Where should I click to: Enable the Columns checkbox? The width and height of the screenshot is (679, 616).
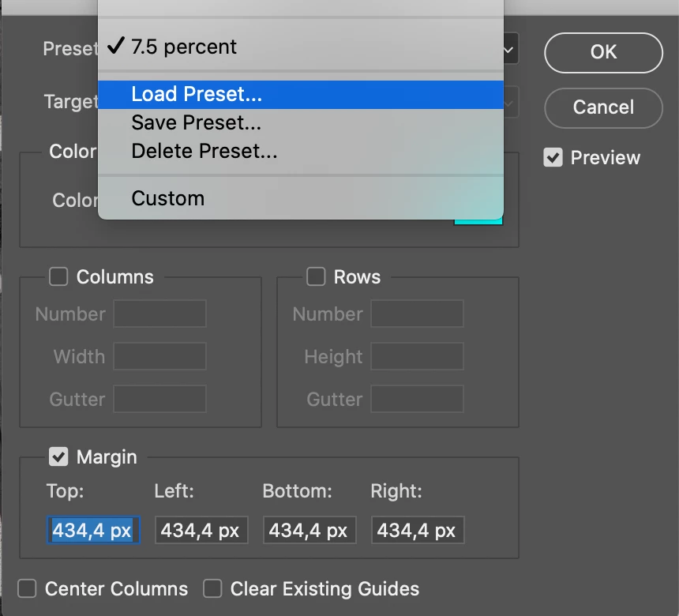click(58, 277)
